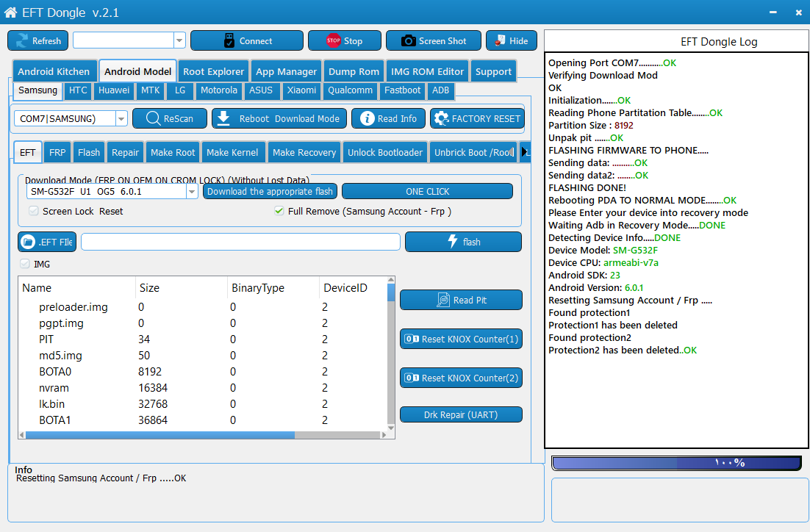This screenshot has height=532, width=810.
Task: Select the Qualcomm brand tab
Action: [351, 90]
